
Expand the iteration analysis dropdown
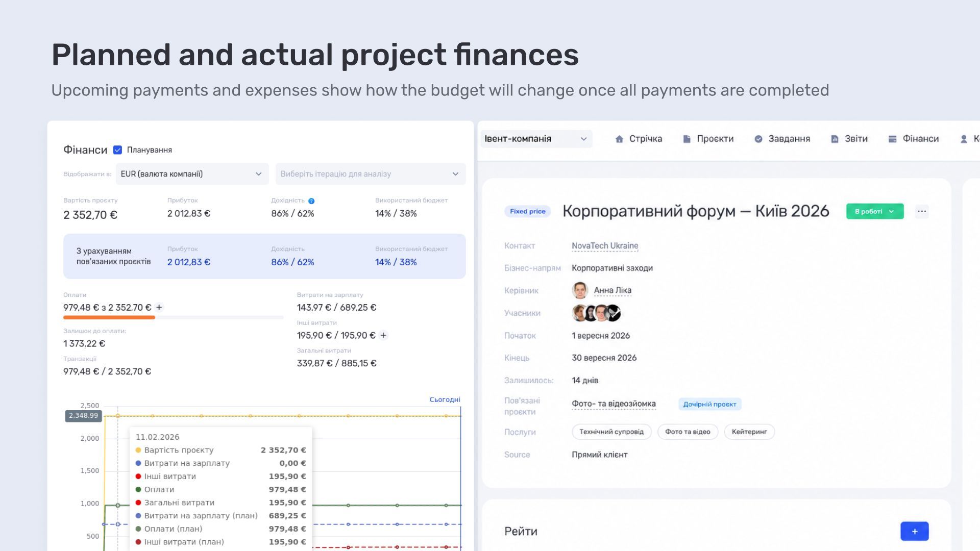(x=371, y=174)
